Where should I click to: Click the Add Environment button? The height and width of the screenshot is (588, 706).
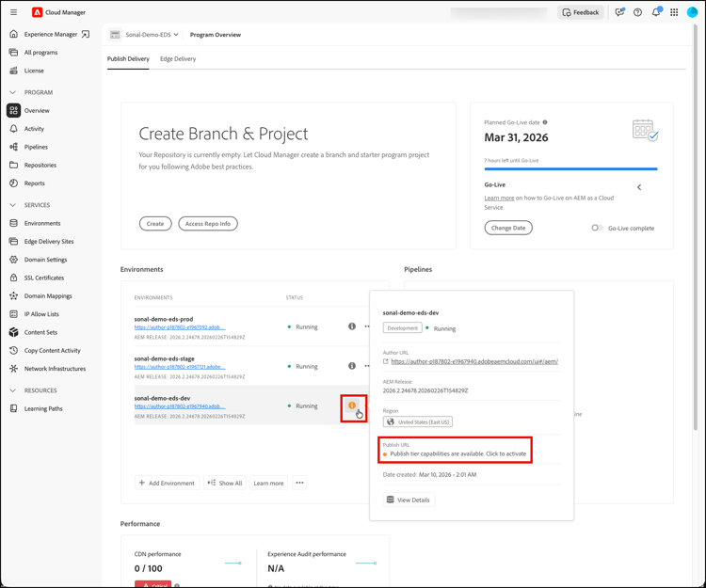167,483
